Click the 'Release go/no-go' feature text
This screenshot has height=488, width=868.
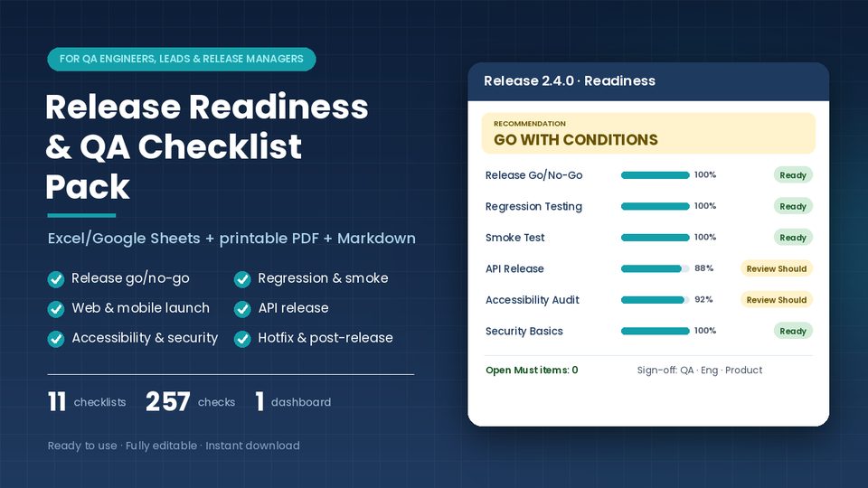pos(130,278)
